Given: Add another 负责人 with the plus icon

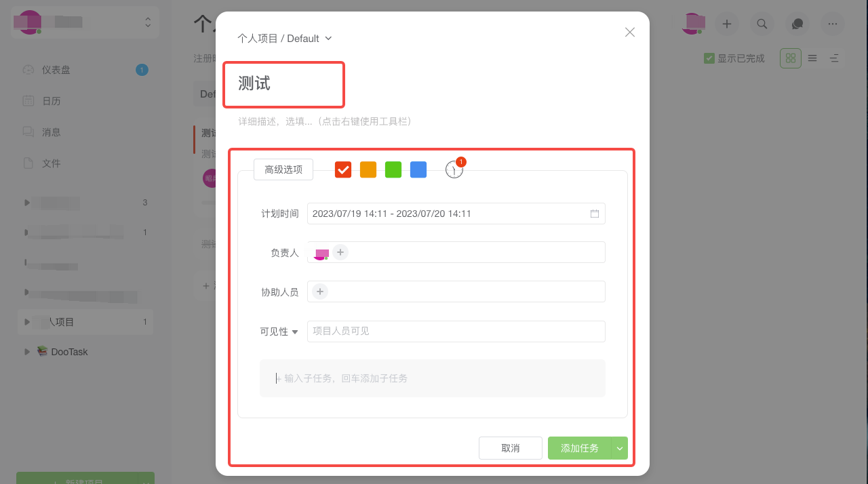Looking at the screenshot, I should click(340, 252).
